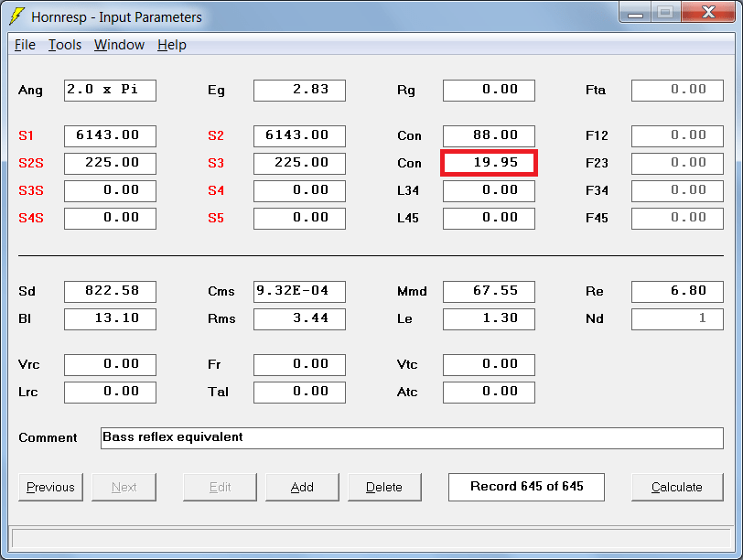743x560 pixels.
Task: Click the Cms label
Action: [221, 291]
